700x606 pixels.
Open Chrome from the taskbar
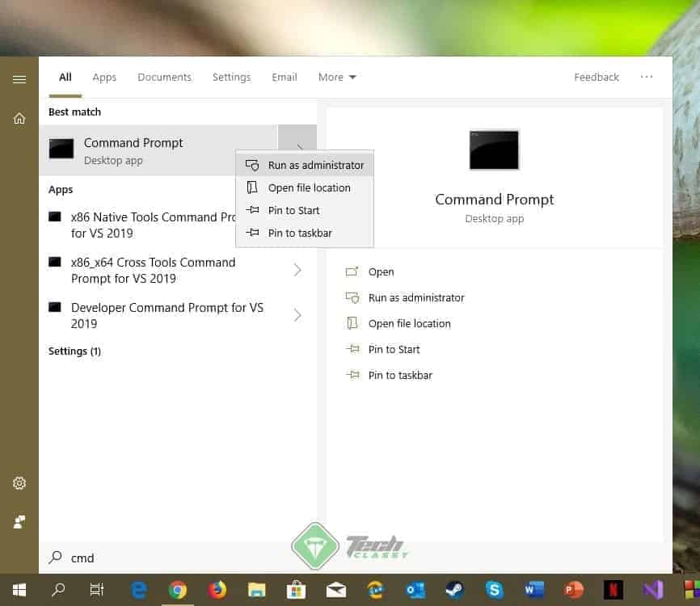178,590
